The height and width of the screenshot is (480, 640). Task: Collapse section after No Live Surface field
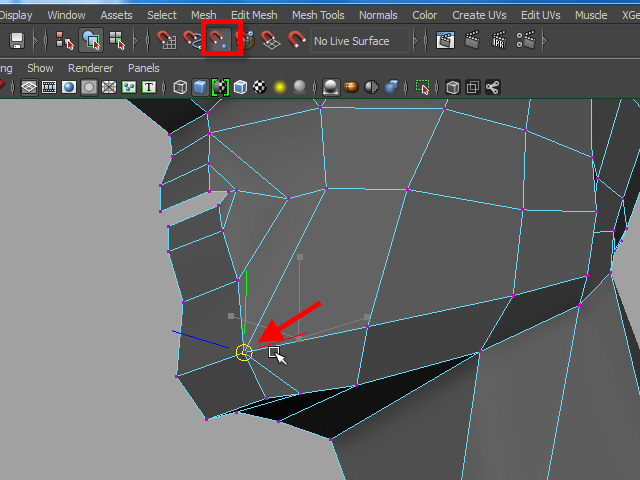pyautogui.click(x=416, y=40)
